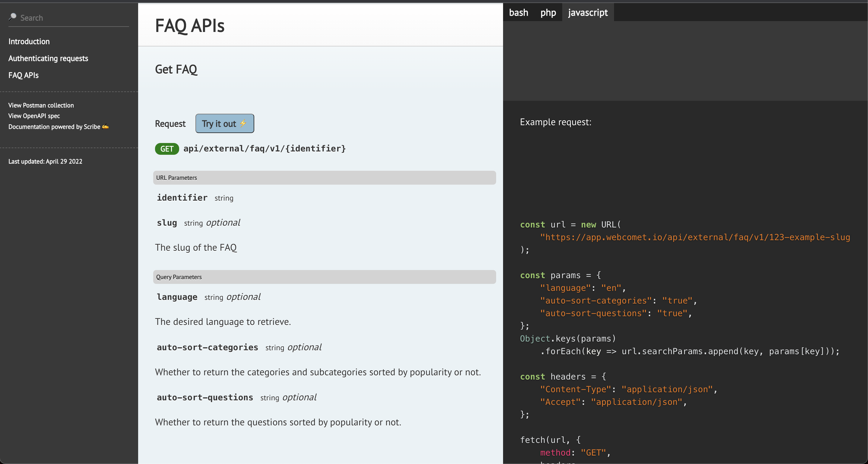Click the Example request label
Screen dimensions: 868x464
tap(556, 122)
